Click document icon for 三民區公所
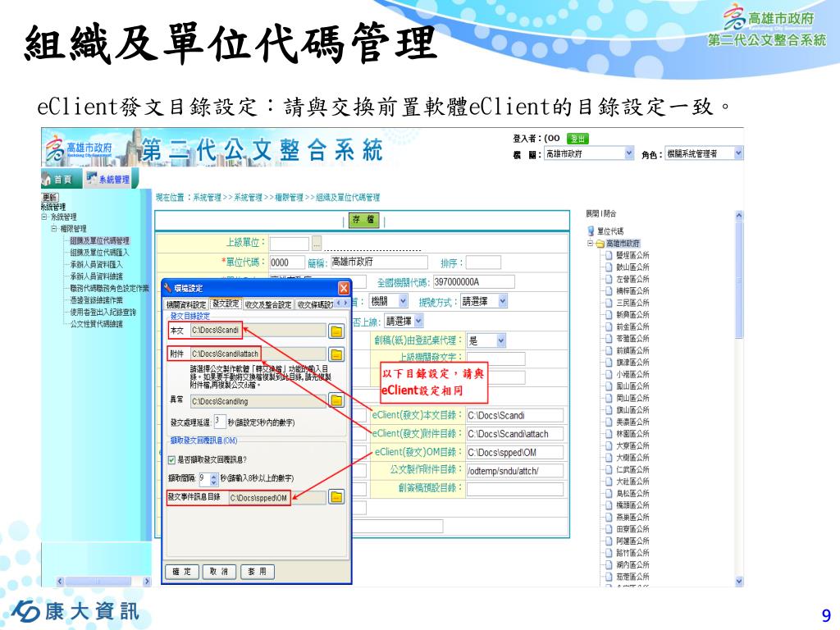Screen dimensions: 840x630 click(609, 303)
